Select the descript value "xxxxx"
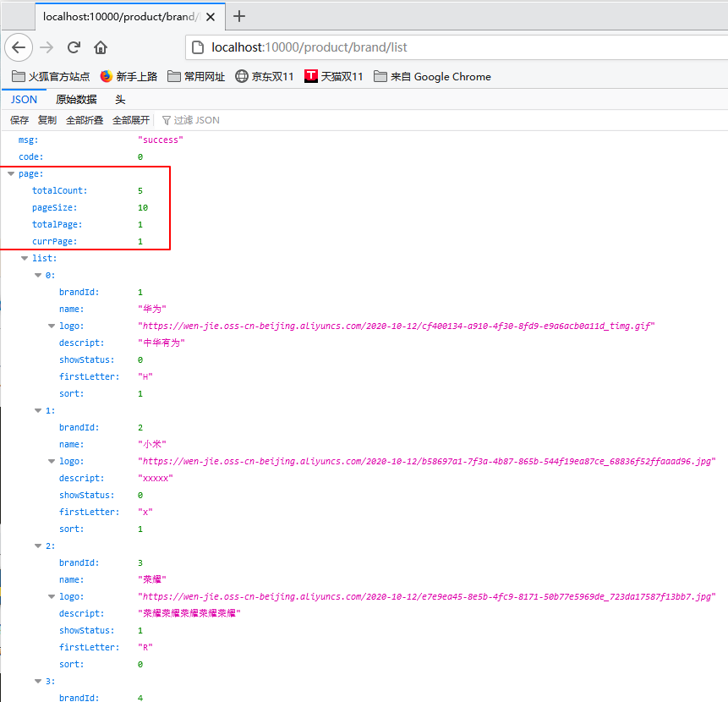 (x=155, y=478)
